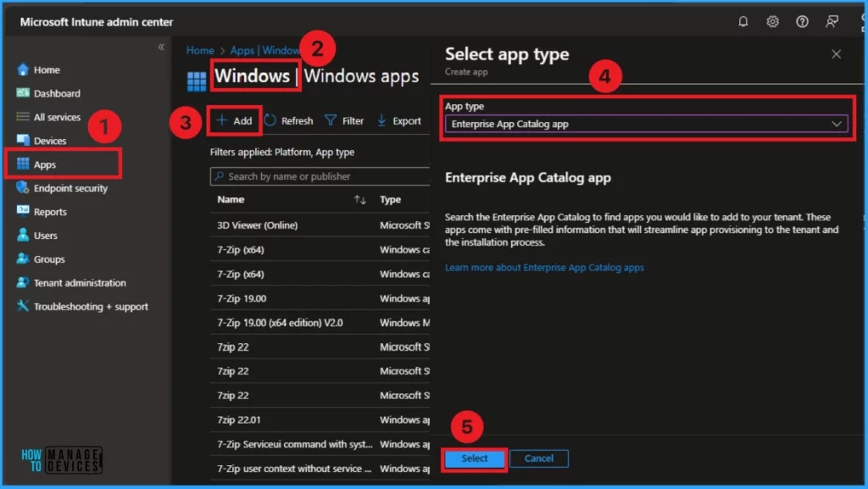This screenshot has width=868, height=489.
Task: Click the Windows apps grid icon by title
Action: (197, 81)
